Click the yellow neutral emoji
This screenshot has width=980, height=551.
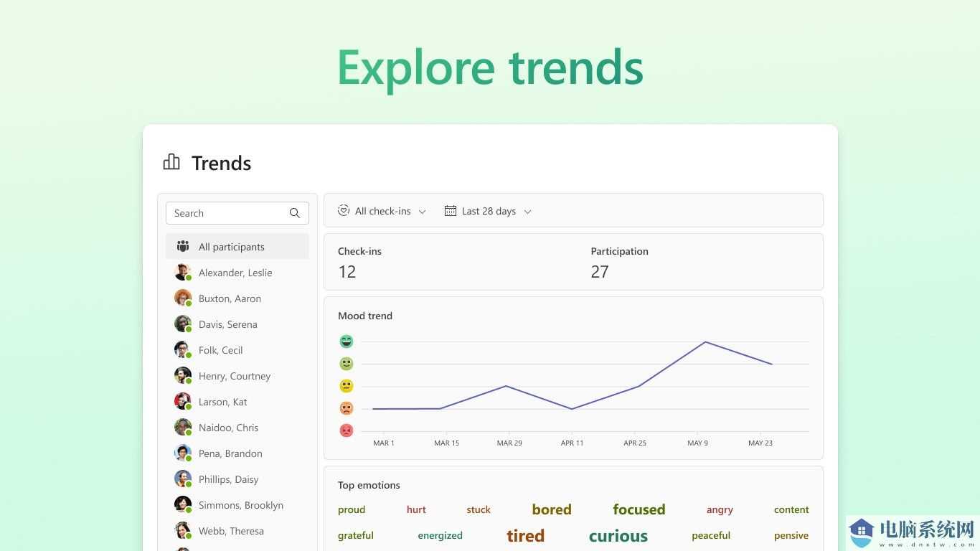click(x=347, y=386)
